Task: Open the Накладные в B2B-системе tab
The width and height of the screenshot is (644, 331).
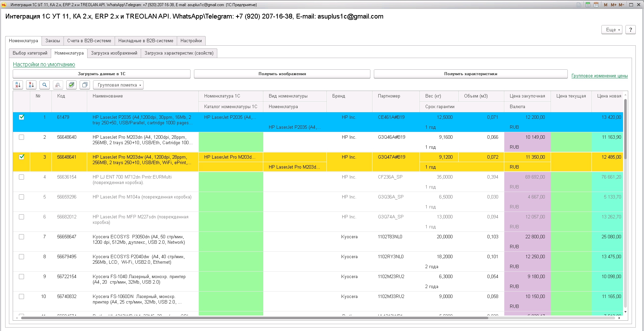Action: (146, 41)
